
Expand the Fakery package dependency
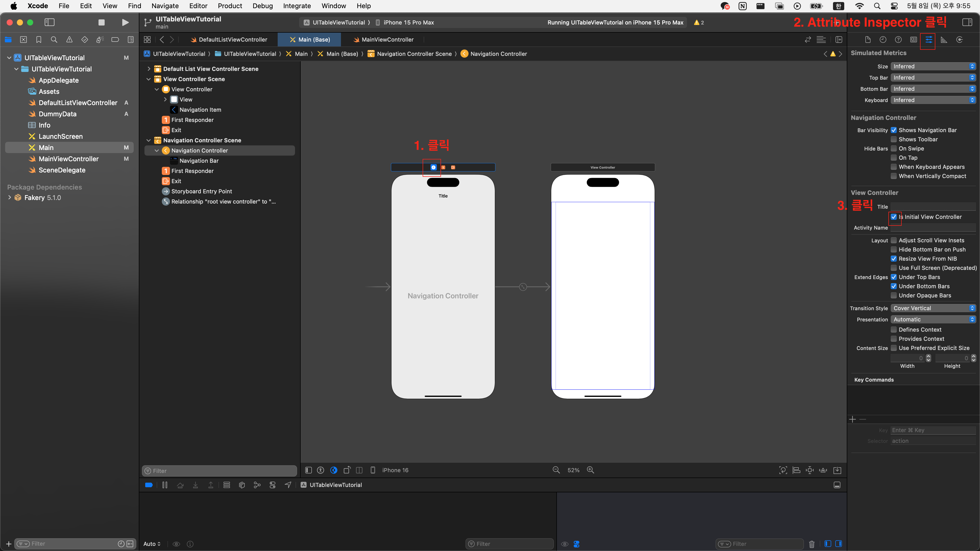(x=9, y=197)
